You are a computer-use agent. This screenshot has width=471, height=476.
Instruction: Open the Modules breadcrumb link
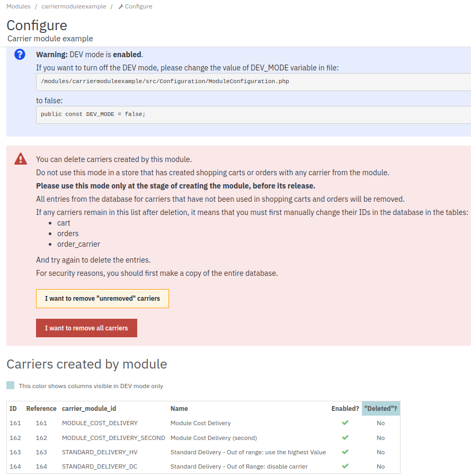click(19, 6)
